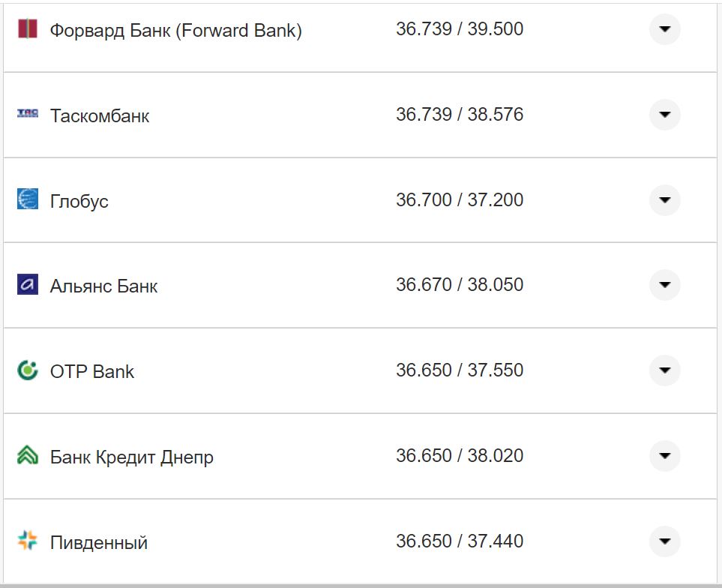
Task: Expand the Альянс Банк details arrow
Action: point(664,285)
